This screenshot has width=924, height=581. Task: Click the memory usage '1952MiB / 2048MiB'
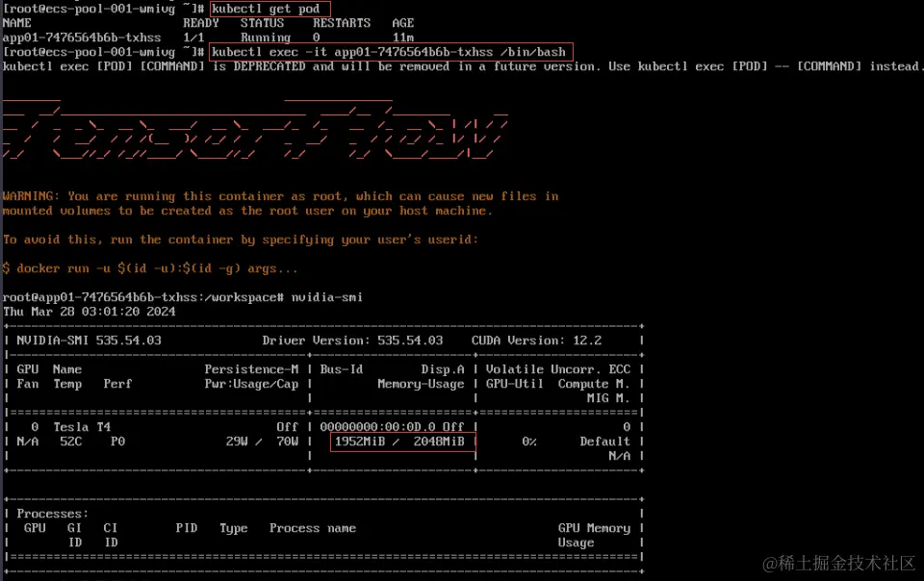[x=399, y=442]
